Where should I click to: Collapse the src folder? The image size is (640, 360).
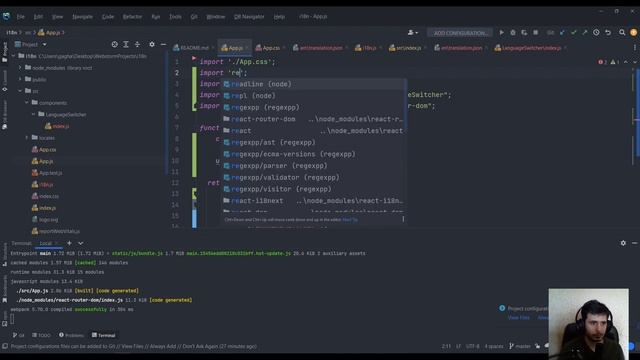[x=20, y=91]
